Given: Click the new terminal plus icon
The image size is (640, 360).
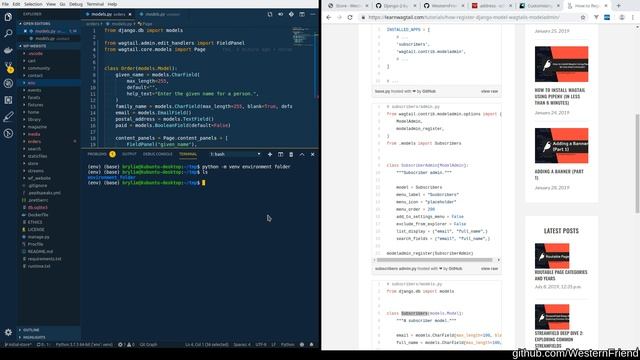Looking at the screenshot, I should pos(270,154).
